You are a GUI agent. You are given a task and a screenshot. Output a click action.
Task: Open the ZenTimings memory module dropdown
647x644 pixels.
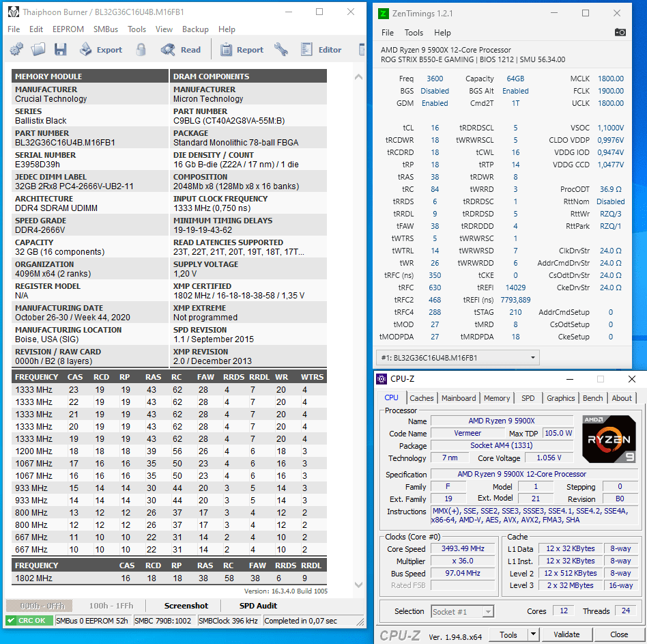[457, 357]
